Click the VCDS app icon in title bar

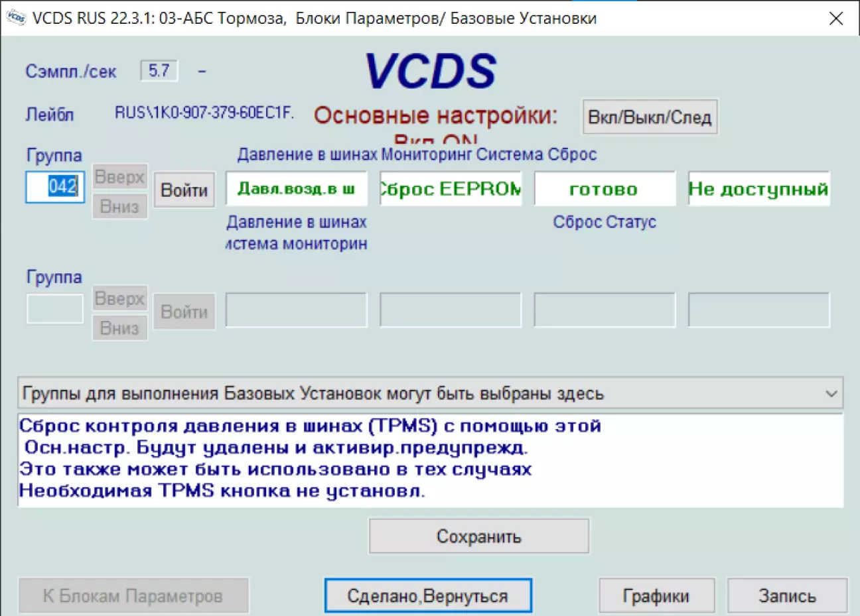tap(16, 18)
